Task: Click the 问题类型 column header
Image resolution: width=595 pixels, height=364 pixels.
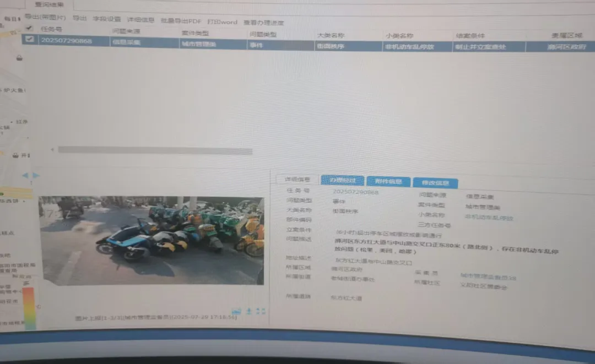Action: (263, 35)
